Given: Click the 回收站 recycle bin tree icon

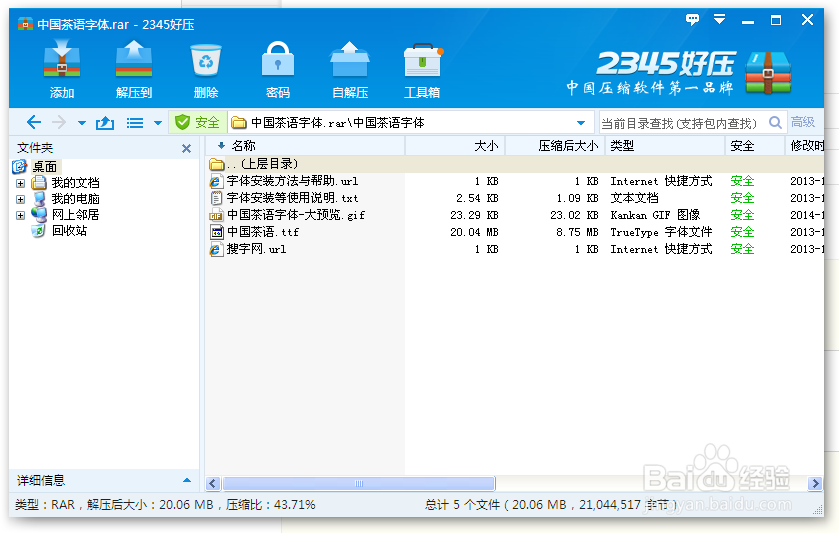Looking at the screenshot, I should click(39, 231).
